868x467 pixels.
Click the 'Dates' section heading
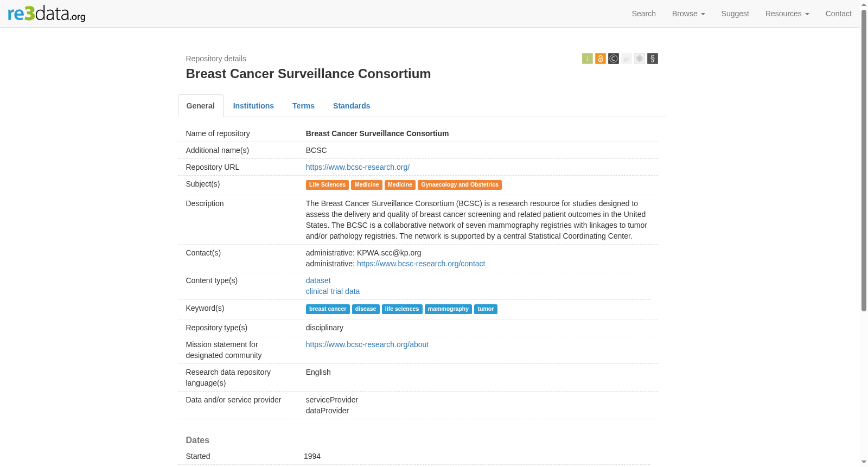[197, 440]
